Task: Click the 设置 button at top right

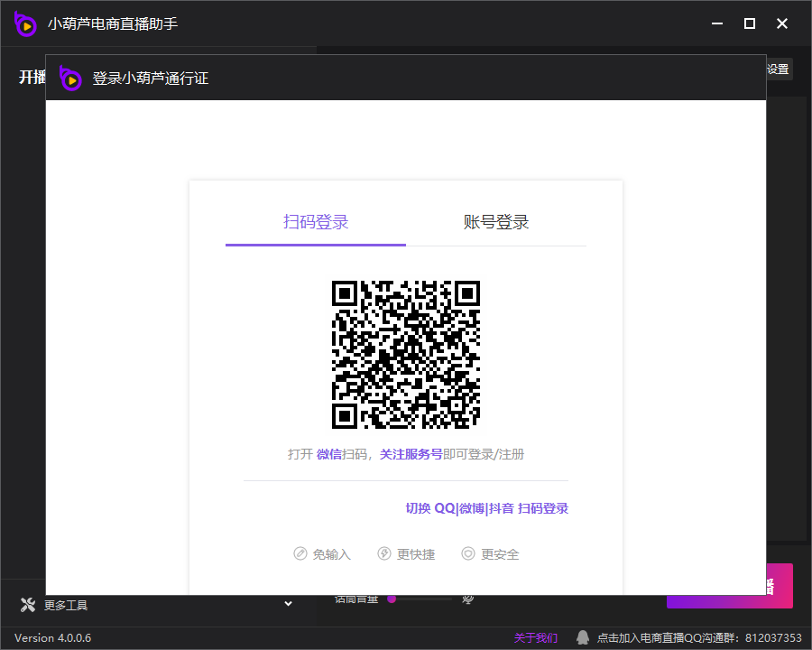Action: [x=778, y=70]
